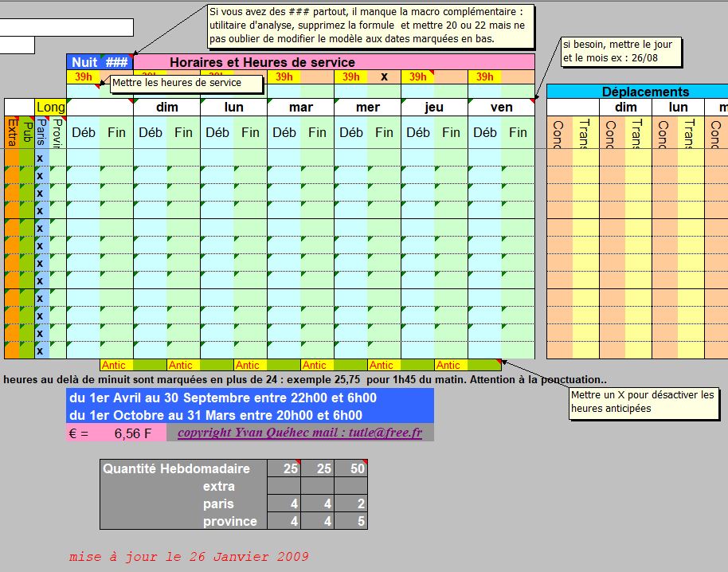
Task: Click the 'x' cell beside mer's 39h
Action: click(x=384, y=76)
